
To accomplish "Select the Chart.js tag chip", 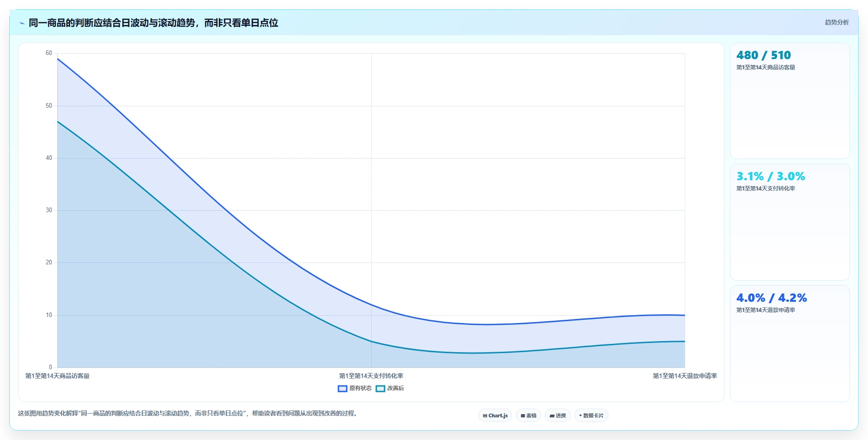I will click(x=495, y=416).
